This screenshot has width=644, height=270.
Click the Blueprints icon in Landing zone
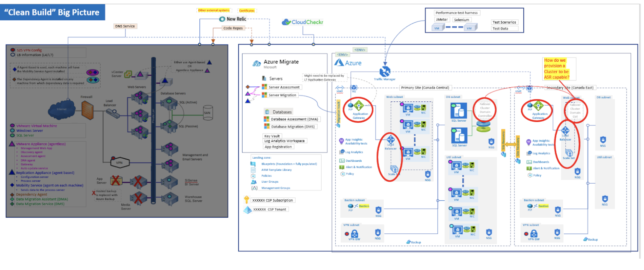[253, 164]
